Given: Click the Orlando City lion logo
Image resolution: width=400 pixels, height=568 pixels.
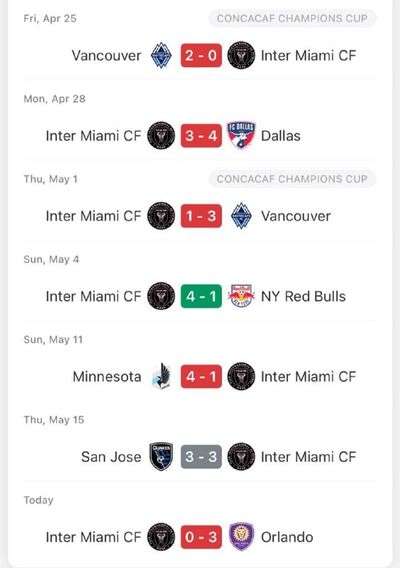Looking at the screenshot, I should 241,536.
